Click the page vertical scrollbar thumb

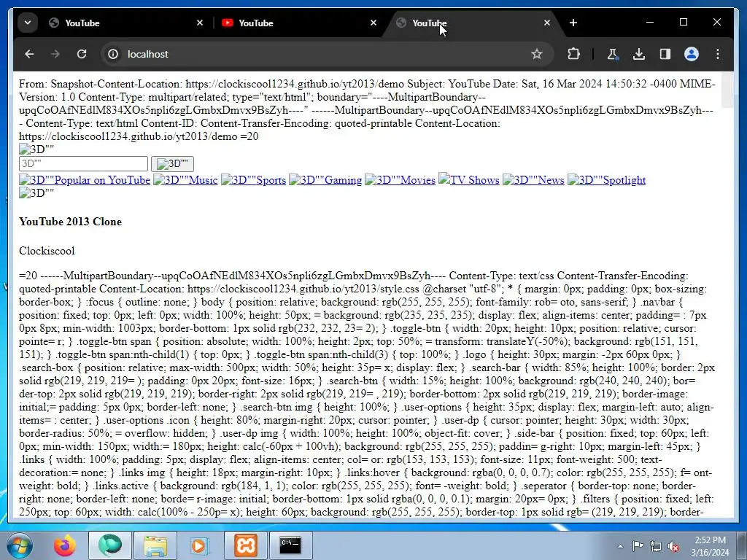(727, 90)
